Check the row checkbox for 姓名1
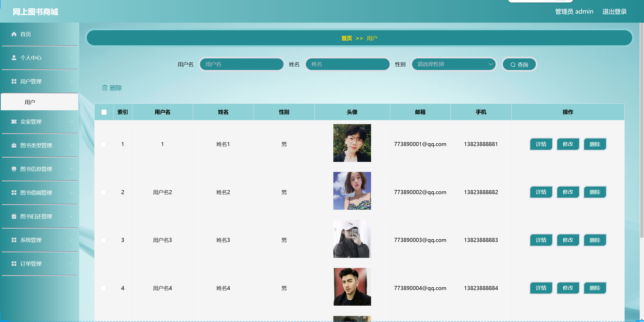 (x=103, y=144)
